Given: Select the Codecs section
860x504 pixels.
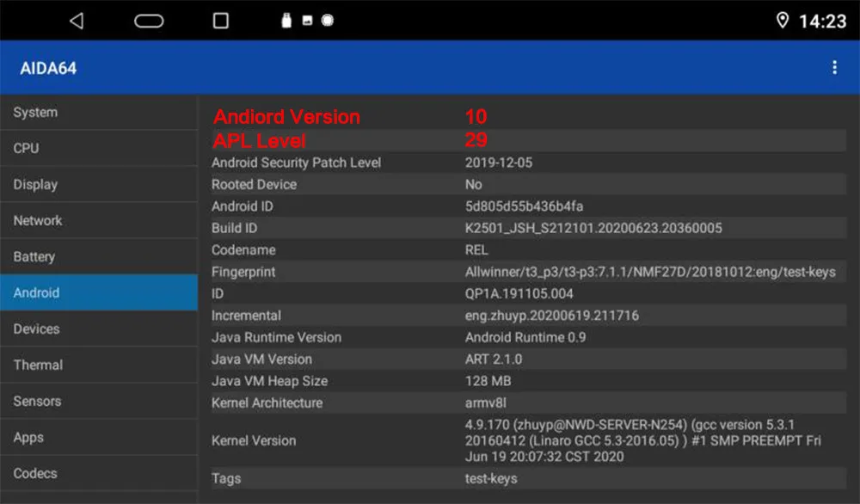Looking at the screenshot, I should (99, 473).
